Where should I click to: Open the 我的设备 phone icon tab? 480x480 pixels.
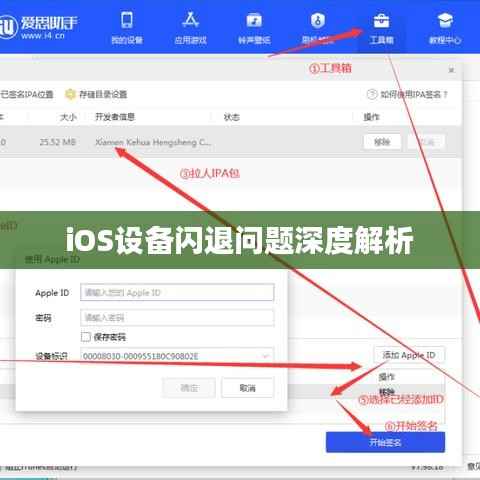point(127,28)
